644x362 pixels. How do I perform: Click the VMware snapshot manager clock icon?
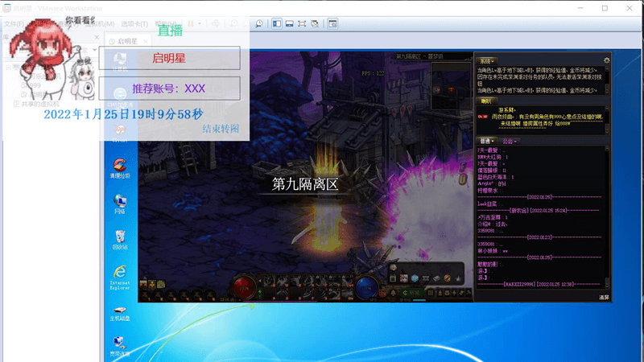coord(259,24)
